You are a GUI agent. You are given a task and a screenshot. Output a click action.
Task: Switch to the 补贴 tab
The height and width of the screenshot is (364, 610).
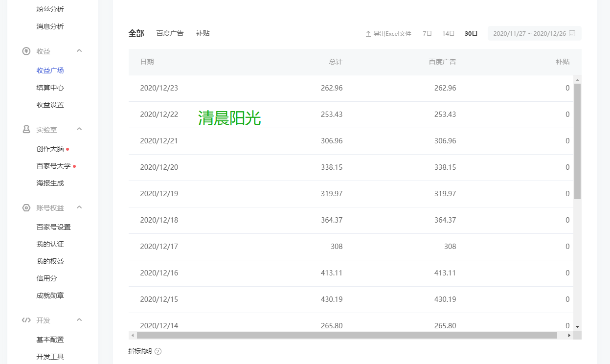[203, 33]
